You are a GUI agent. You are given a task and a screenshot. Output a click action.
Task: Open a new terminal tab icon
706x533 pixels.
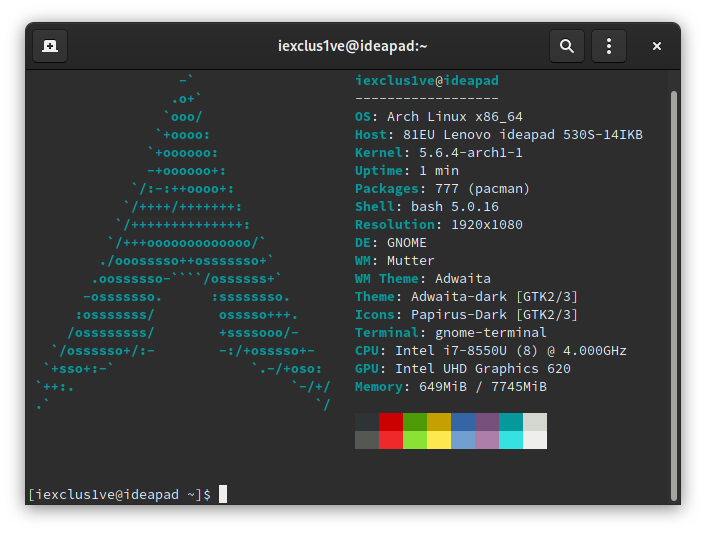click(50, 46)
